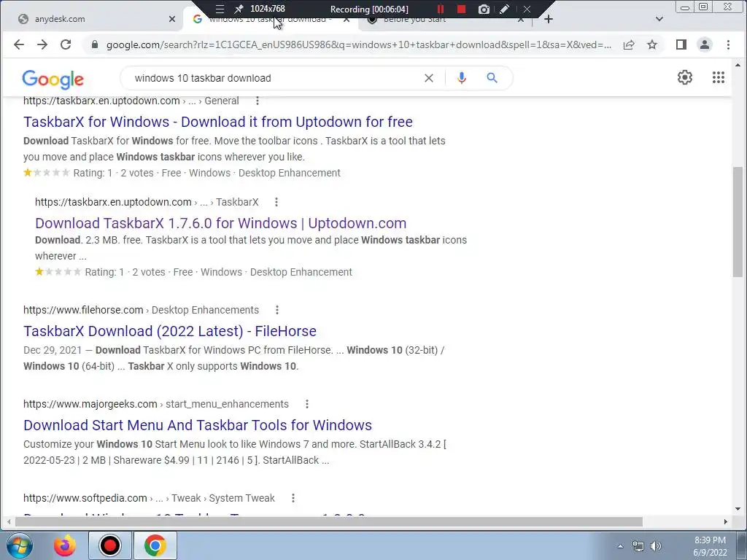Open the volume tray icon
This screenshot has width=747, height=560.
[656, 546]
